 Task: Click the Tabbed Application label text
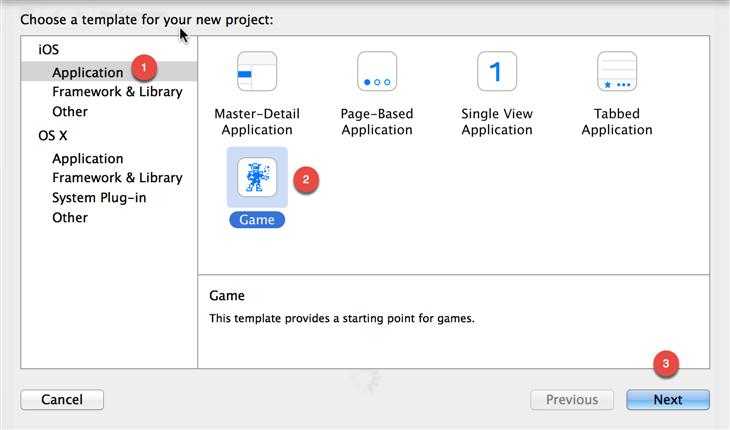pos(617,121)
